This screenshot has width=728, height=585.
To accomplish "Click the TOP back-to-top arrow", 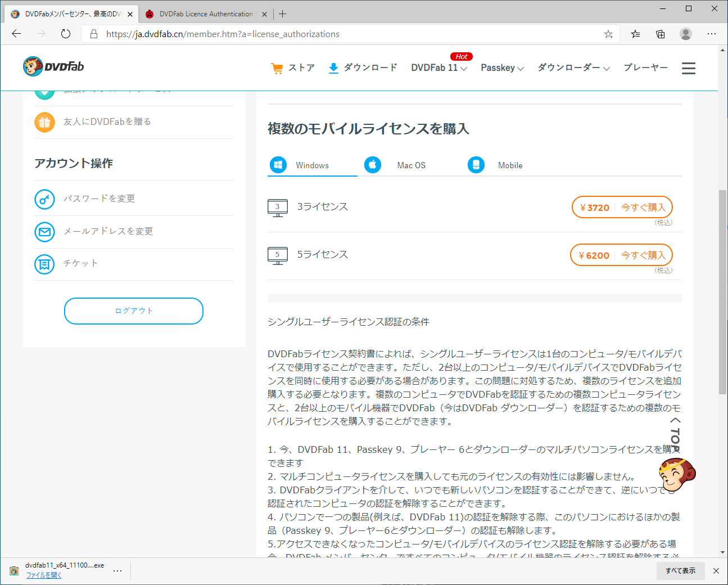I will point(675,434).
